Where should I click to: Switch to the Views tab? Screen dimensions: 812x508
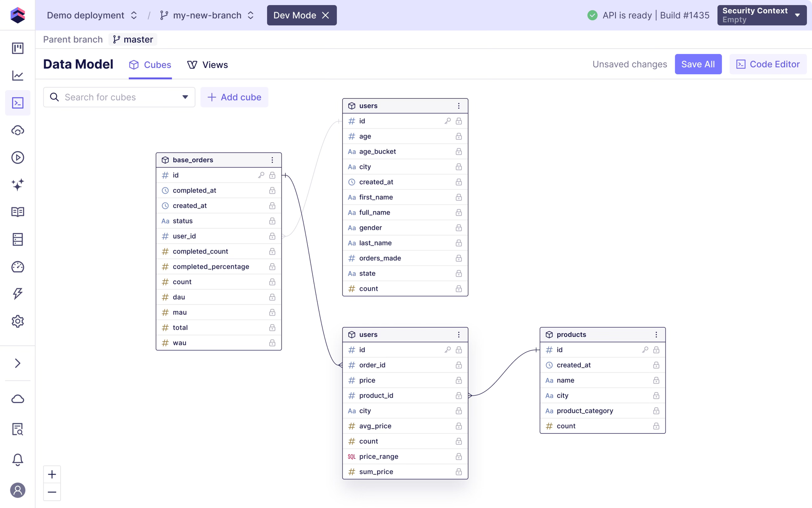coord(207,65)
